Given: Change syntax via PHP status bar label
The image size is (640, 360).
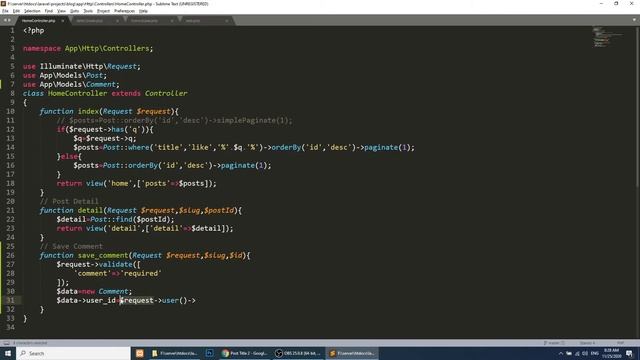Looking at the screenshot, I should tap(620, 343).
